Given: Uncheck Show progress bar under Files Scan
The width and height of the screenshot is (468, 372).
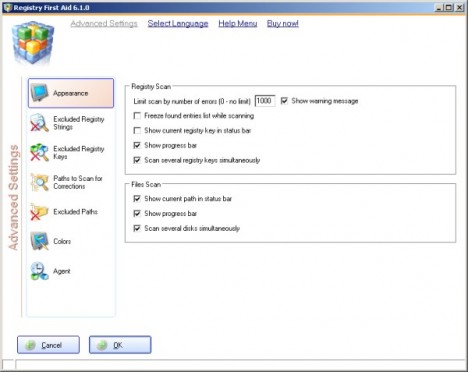Looking at the screenshot, I should point(137,213).
